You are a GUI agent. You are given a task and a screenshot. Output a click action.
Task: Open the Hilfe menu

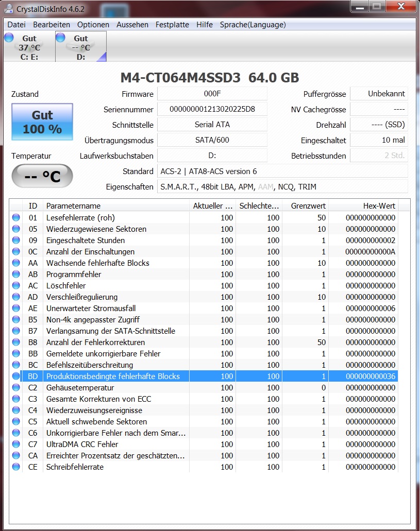pyautogui.click(x=205, y=25)
